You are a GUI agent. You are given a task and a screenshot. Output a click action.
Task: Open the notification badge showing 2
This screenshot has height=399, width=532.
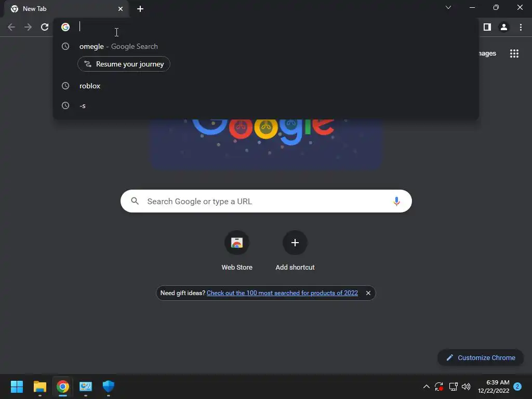point(517,387)
